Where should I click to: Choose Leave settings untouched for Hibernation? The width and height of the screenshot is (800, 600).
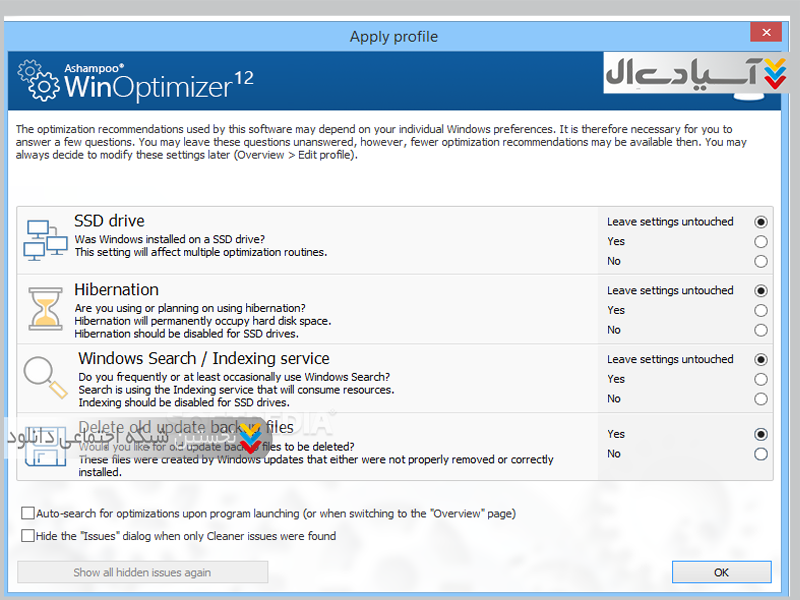point(761,290)
